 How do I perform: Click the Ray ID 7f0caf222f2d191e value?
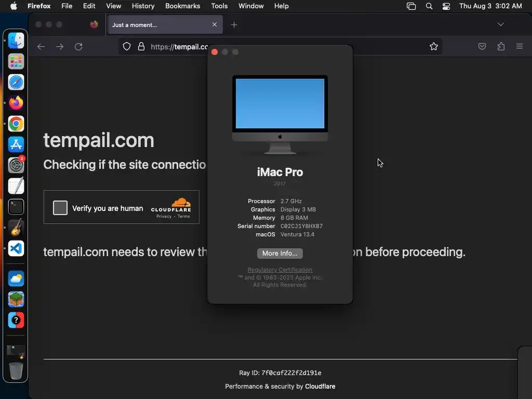(x=291, y=373)
